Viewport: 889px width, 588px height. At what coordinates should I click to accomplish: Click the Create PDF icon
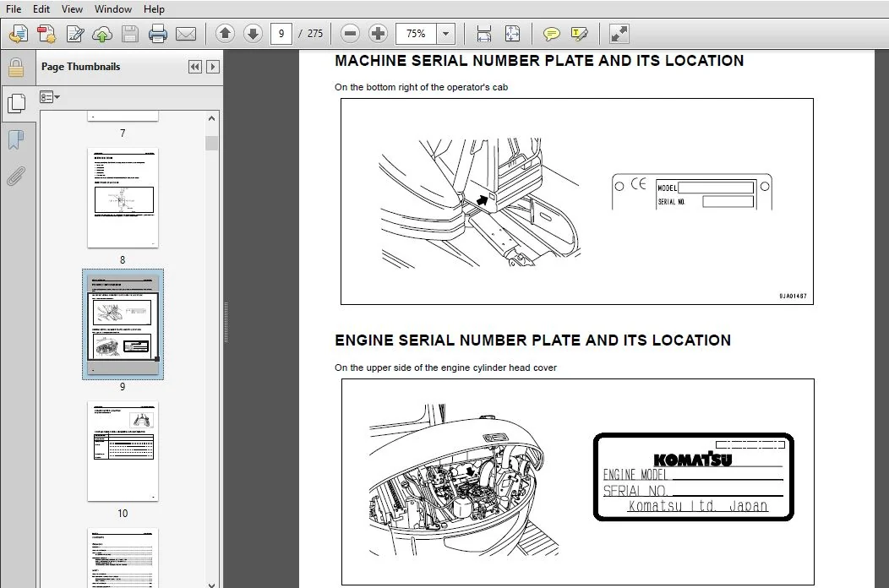pyautogui.click(x=46, y=34)
